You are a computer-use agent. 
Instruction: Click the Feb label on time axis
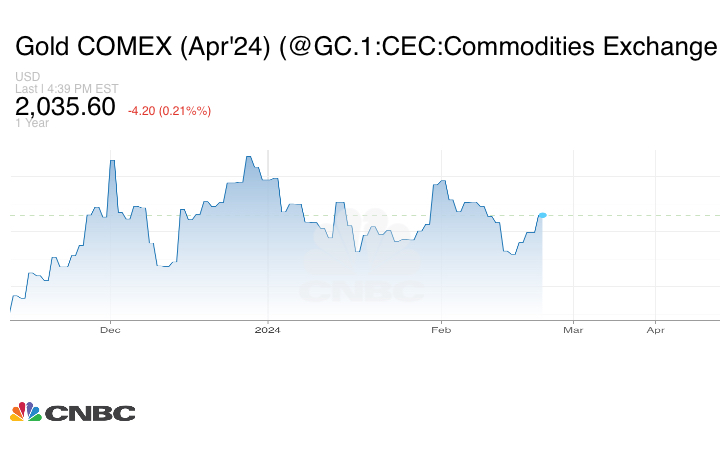[437, 329]
